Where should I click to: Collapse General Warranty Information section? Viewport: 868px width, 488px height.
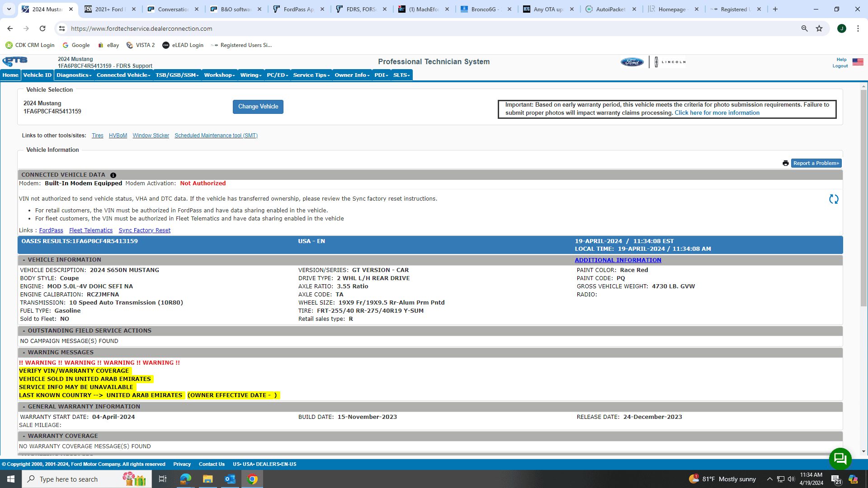coord(24,407)
